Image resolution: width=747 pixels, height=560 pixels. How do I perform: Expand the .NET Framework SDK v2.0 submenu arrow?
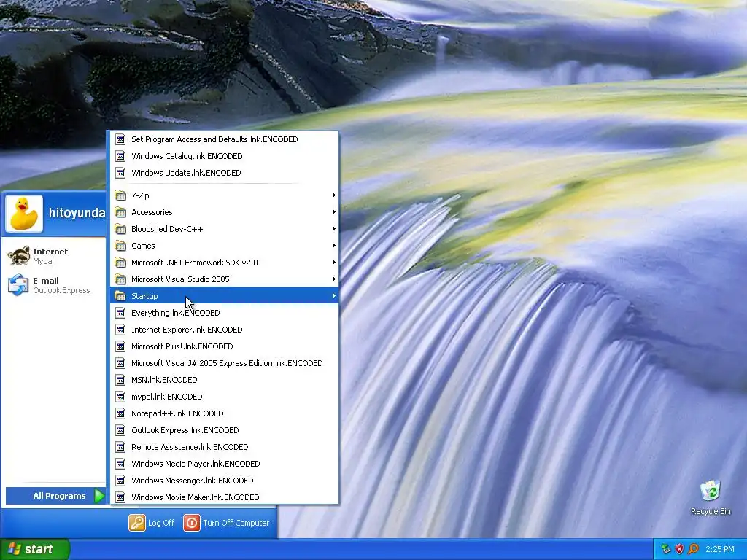(333, 262)
